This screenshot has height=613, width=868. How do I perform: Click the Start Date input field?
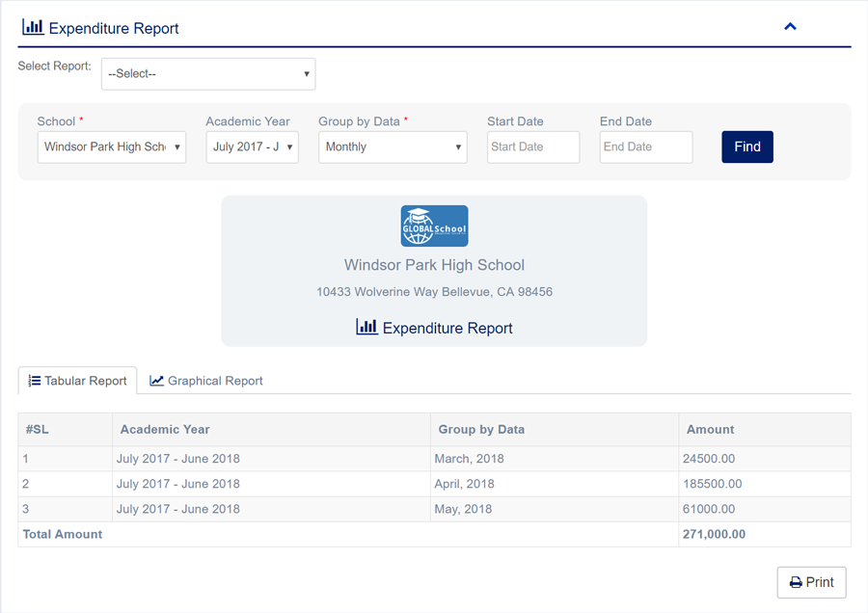pos(533,147)
